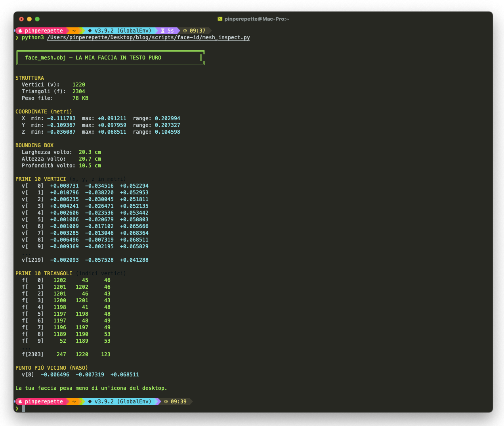Click the python3 command text
This screenshot has width=504, height=426.
tap(32, 38)
